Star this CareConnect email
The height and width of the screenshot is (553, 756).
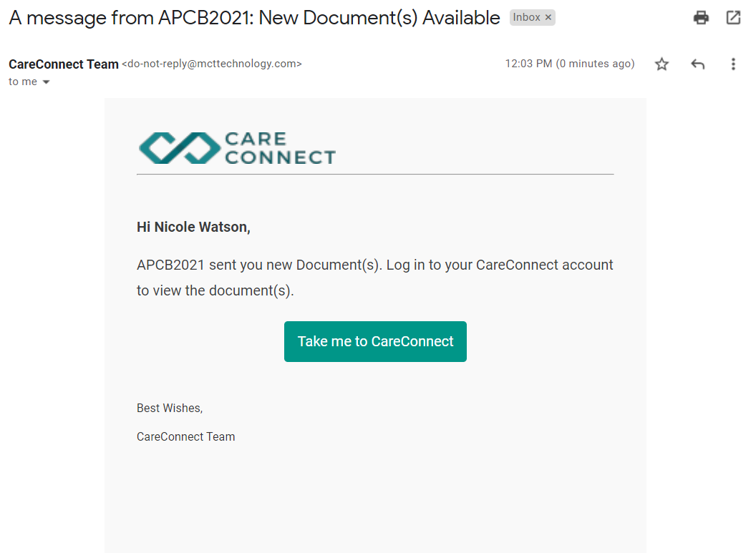661,64
